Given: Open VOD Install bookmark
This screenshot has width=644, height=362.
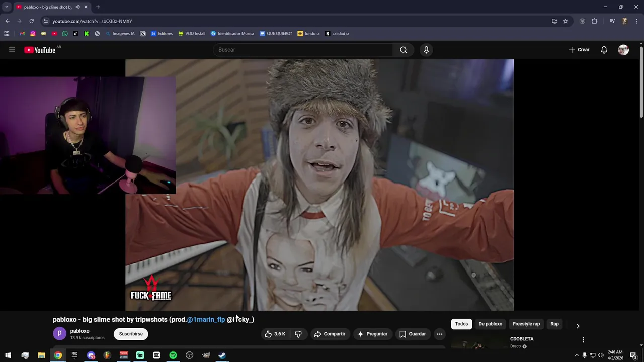Looking at the screenshot, I should tap(192, 34).
